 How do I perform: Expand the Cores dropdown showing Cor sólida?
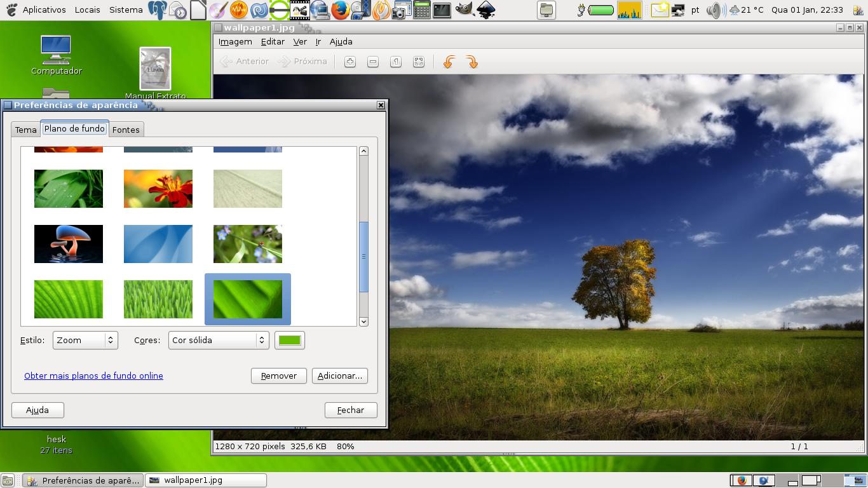coord(219,340)
